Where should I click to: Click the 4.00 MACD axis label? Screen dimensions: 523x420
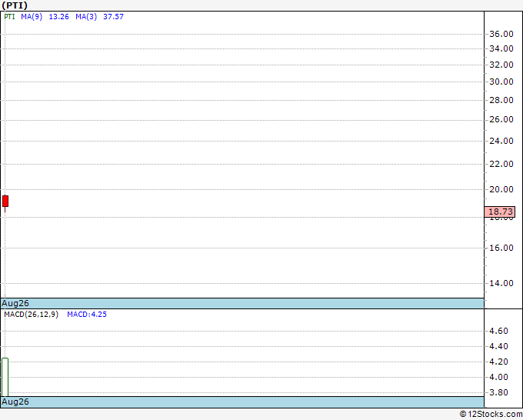498,377
